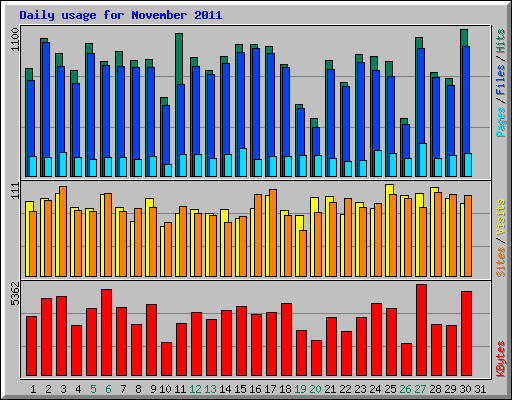512x400 pixels.
Task: Click day 13 on the x-axis
Action: pyautogui.click(x=210, y=389)
